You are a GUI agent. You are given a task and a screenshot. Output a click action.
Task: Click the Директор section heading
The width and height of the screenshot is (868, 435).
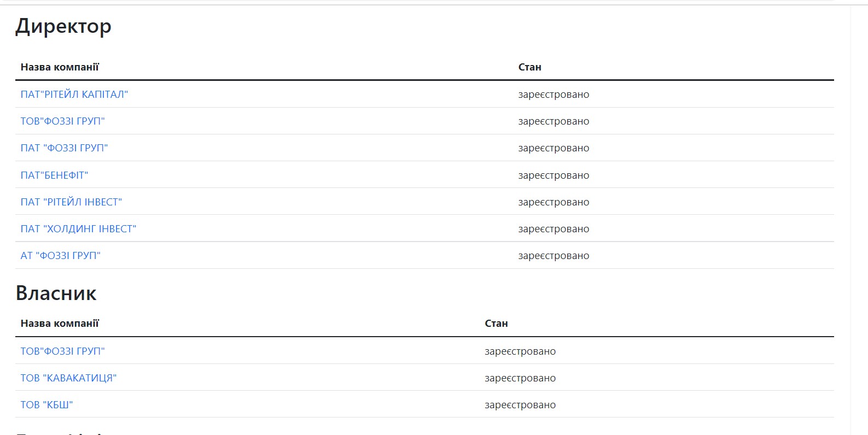(x=63, y=26)
